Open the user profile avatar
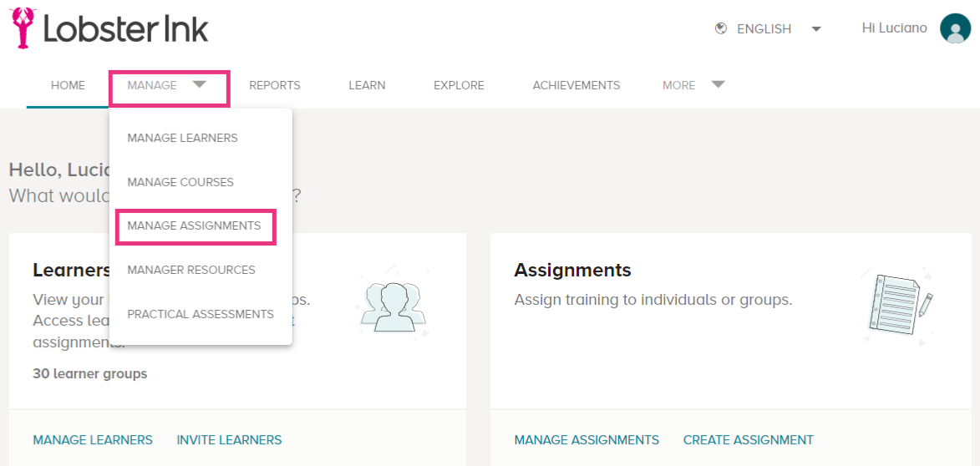Image resolution: width=980 pixels, height=466 pixels. [x=955, y=28]
